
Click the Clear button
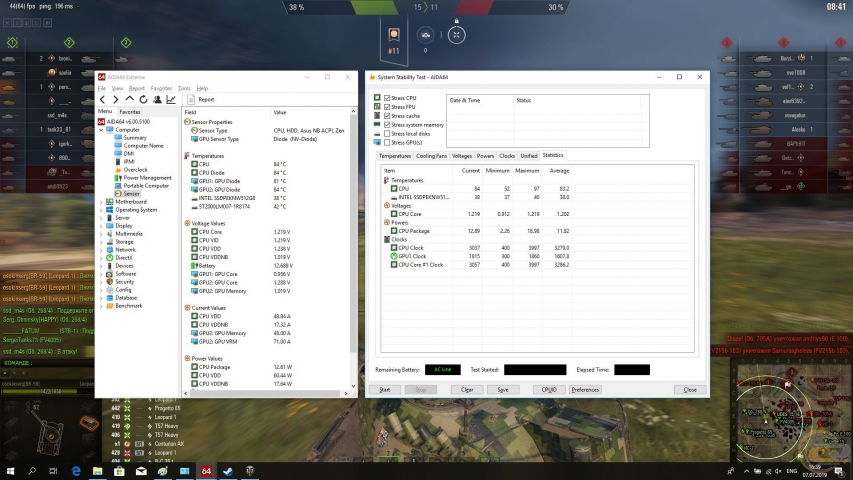[467, 390]
